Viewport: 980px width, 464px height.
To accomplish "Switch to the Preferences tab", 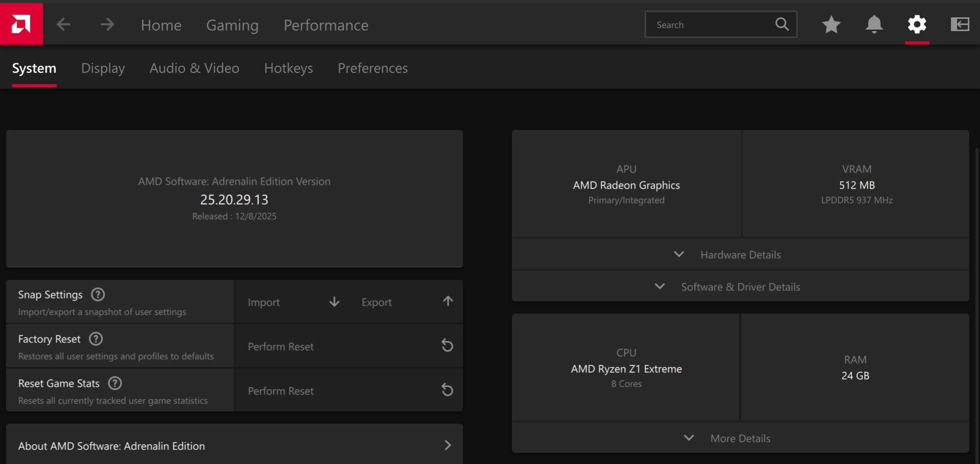I will tap(373, 68).
